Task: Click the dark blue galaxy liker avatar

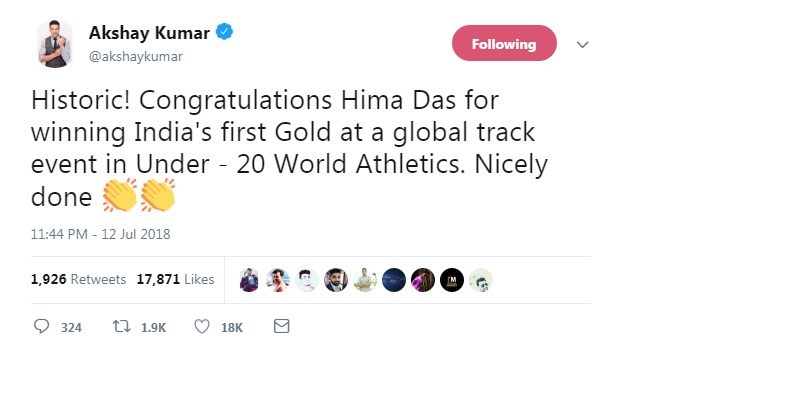Action: (x=394, y=280)
